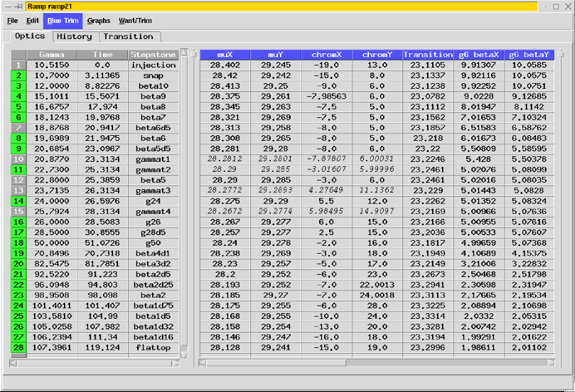Click the Stepstone column header

coord(153,55)
